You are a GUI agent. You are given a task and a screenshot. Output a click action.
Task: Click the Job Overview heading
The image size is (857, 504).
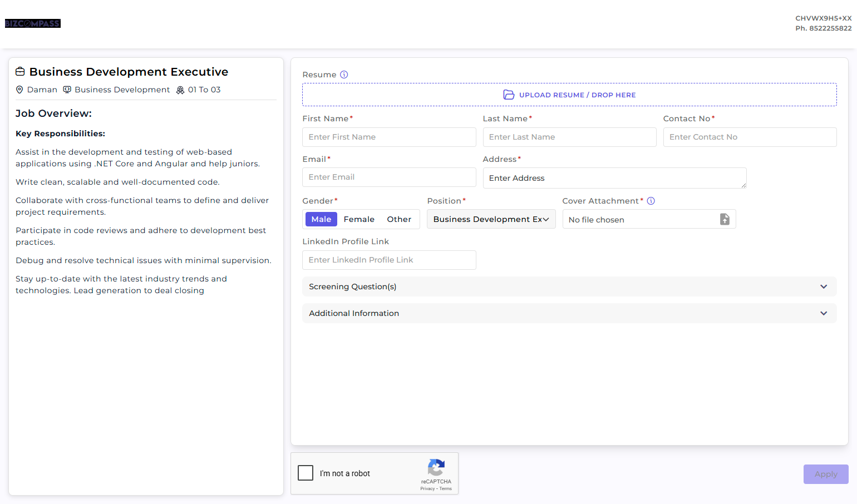(x=53, y=113)
